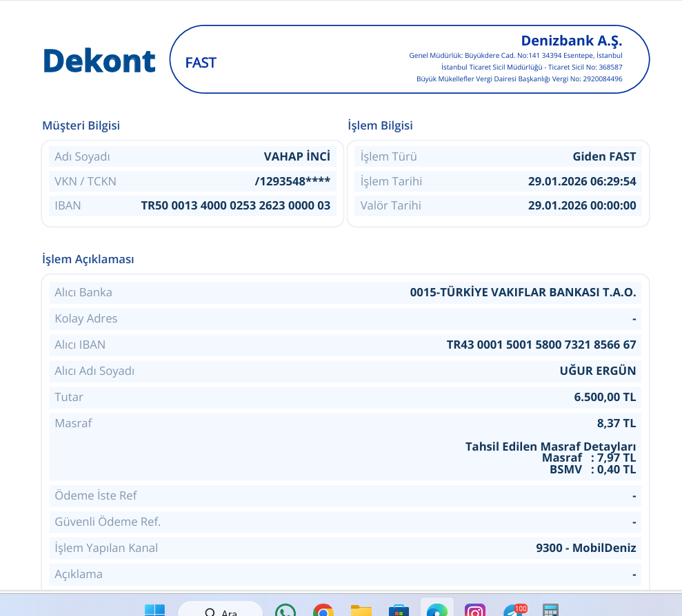Click the İşlem Bilgisi section heading
Screen dimensions: 682x616
click(380, 125)
